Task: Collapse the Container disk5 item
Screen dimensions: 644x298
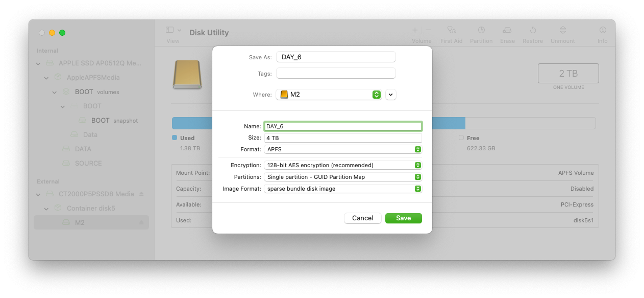Action: point(46,209)
